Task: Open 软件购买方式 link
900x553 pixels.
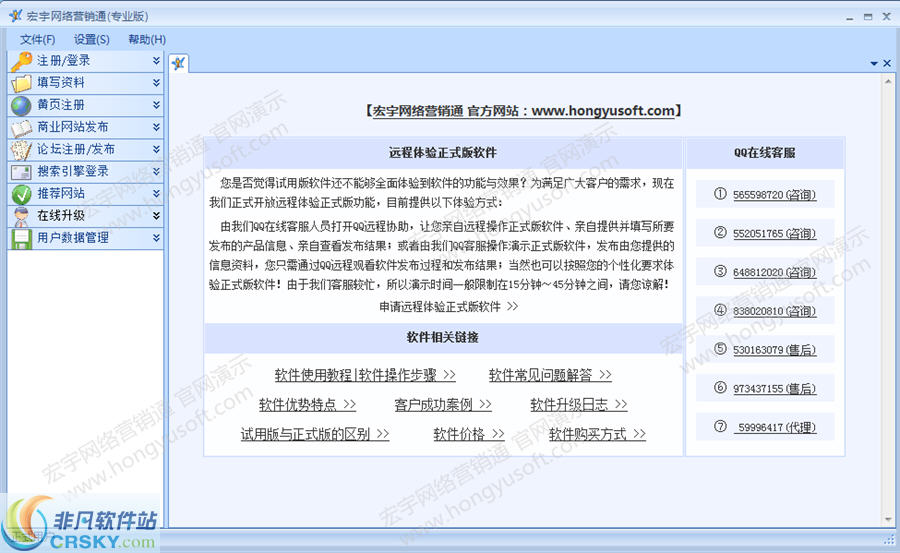Action: [597, 434]
